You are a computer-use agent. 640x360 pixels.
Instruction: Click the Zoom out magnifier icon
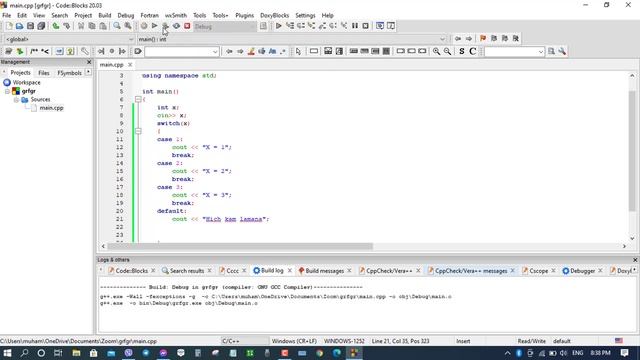[447, 51]
